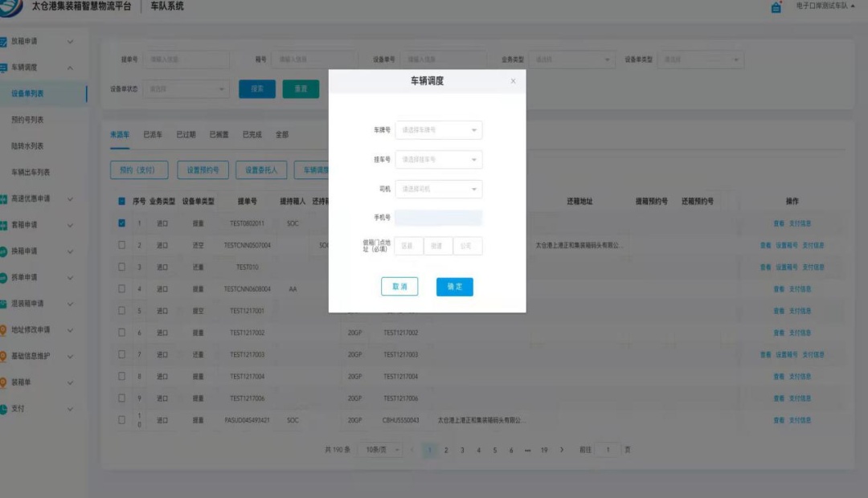Switch to the 已过期 tab
The image size is (868, 498).
[x=186, y=134]
